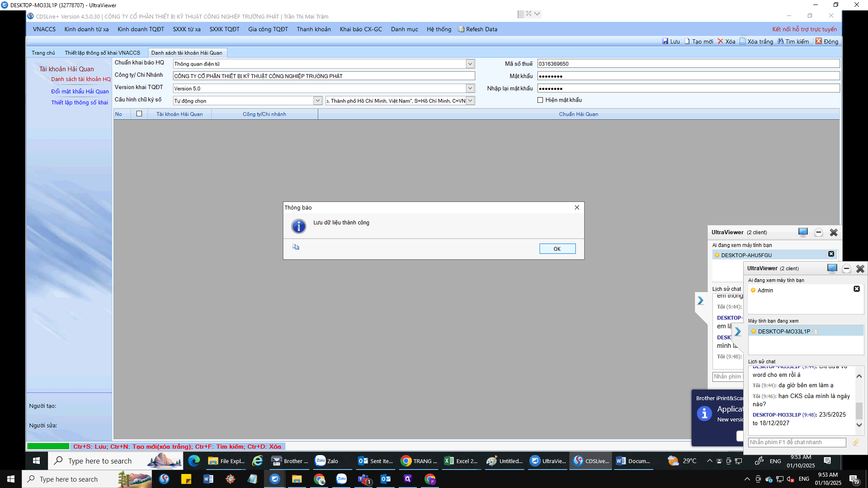This screenshot has width=868, height=488.
Task: Expand the Tự động chọn signature dropdown
Action: 318,100
